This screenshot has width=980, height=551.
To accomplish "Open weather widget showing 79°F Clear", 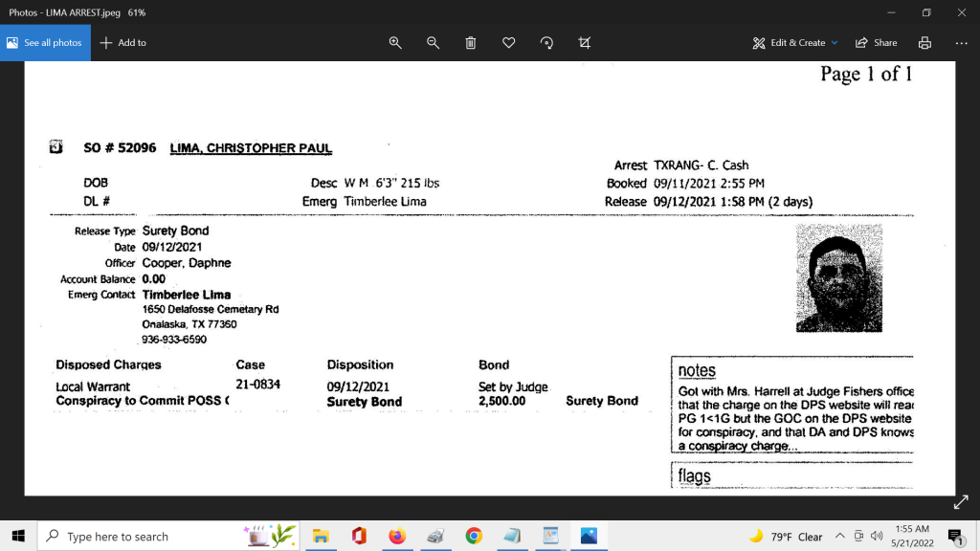I will click(x=786, y=536).
